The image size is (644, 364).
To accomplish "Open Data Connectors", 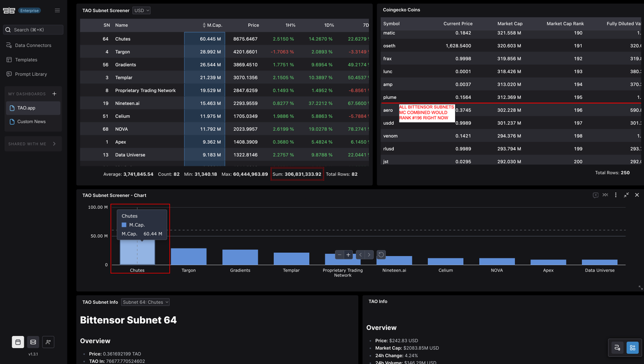I will pos(33,45).
